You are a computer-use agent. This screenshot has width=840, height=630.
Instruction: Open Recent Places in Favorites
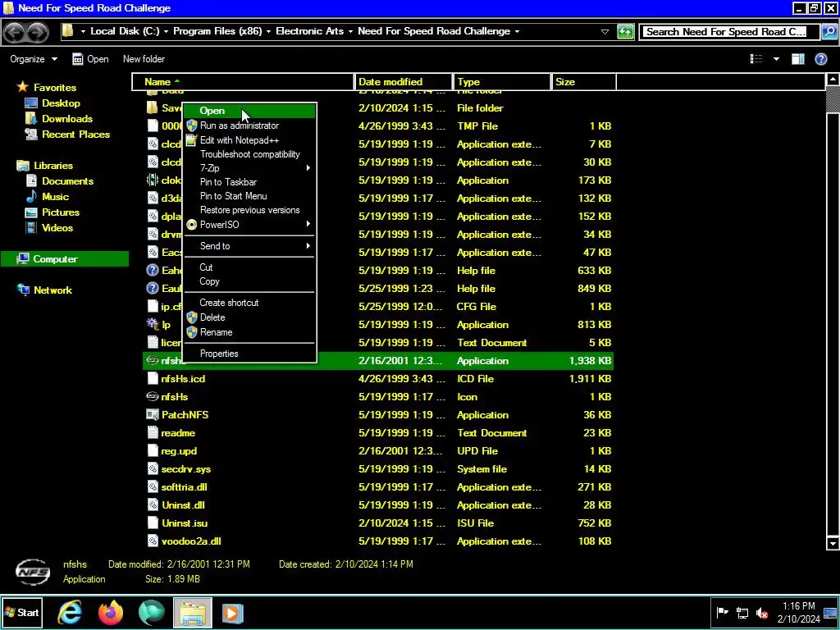tap(75, 135)
